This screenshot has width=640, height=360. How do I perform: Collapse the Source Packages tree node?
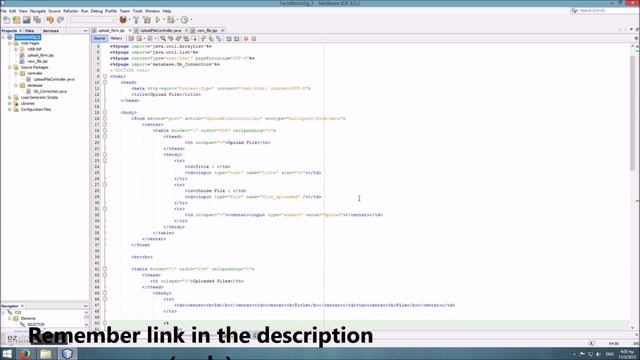(10, 67)
